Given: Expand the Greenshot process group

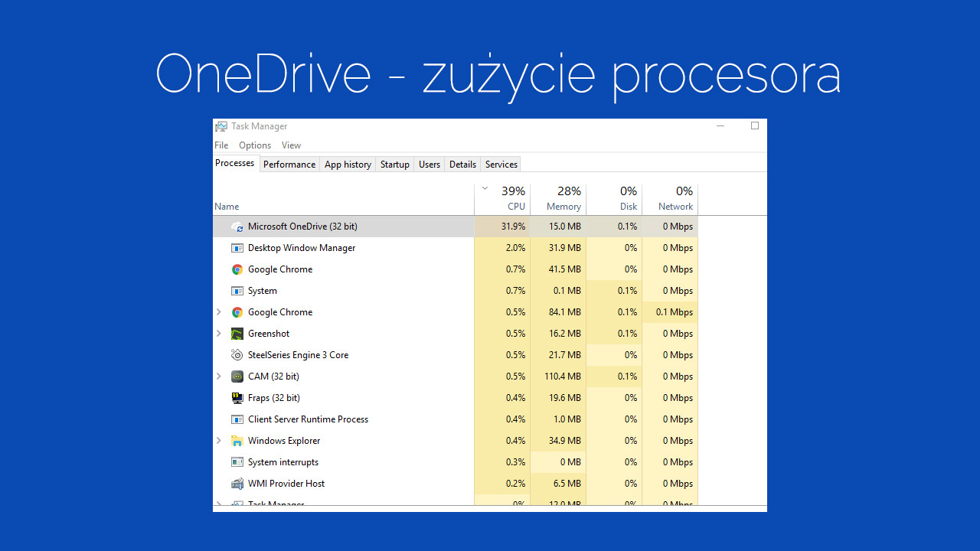Looking at the screenshot, I should (219, 334).
